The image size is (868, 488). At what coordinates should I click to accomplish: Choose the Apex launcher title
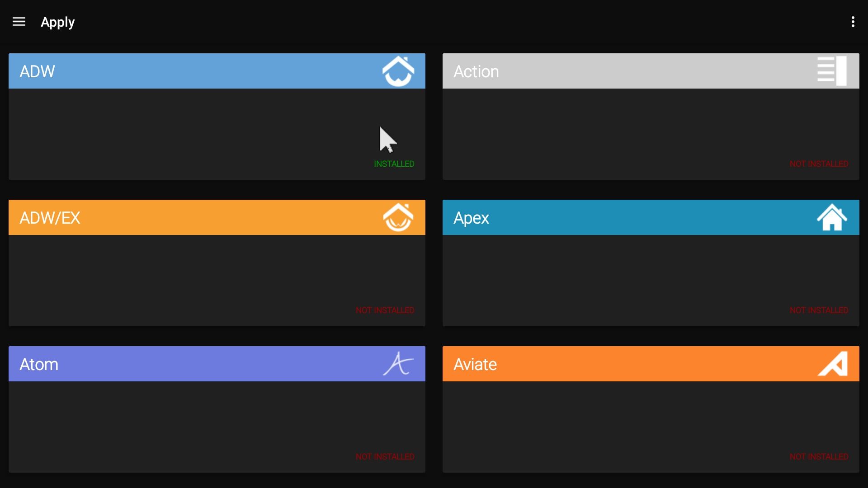(x=471, y=218)
